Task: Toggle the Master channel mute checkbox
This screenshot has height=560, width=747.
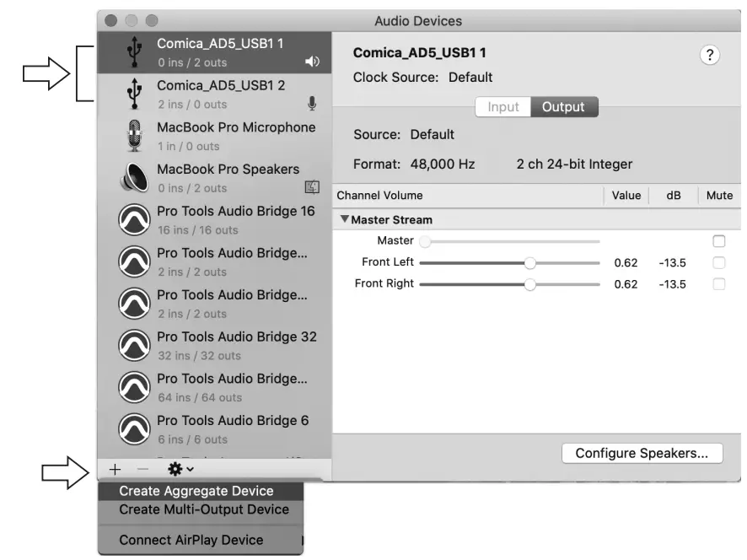Action: pos(718,241)
